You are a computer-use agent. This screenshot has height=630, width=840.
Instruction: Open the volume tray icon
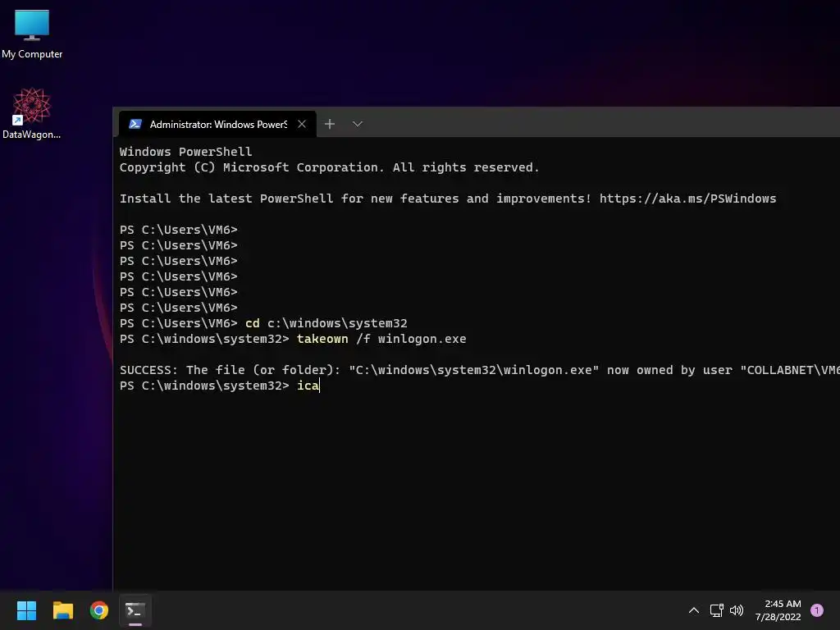coord(737,610)
